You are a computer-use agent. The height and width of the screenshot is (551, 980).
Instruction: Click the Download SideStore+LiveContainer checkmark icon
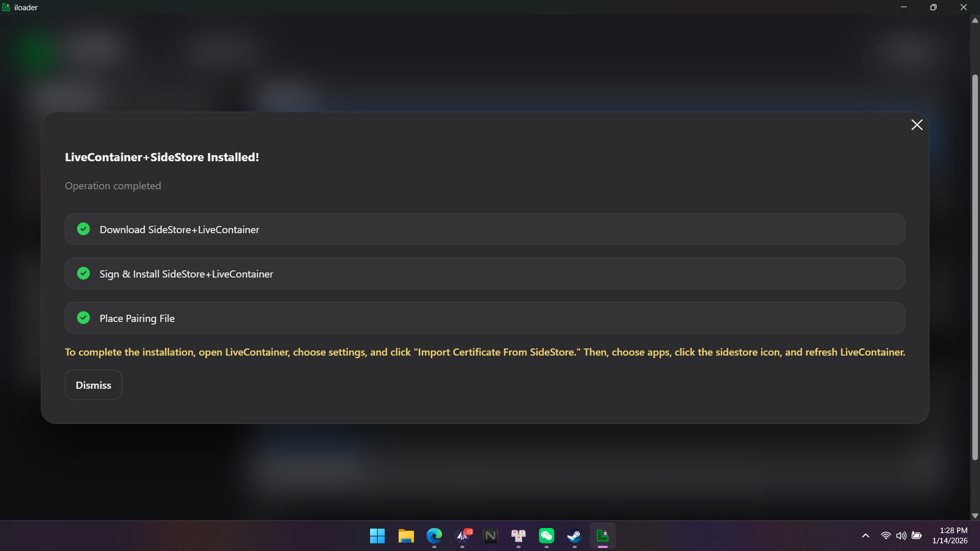tap(83, 229)
